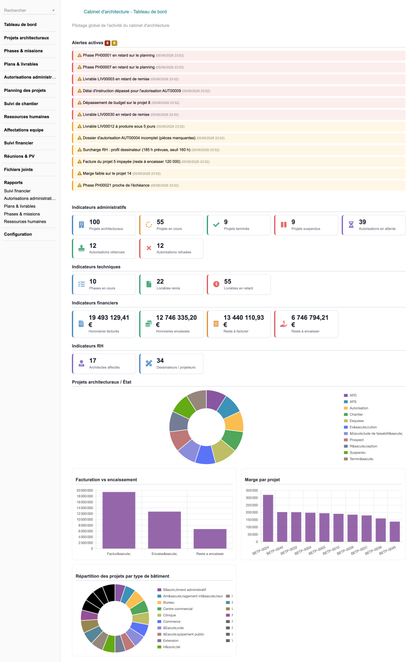Click warning icon of Phase PH00001 alert

pyautogui.click(x=79, y=55)
